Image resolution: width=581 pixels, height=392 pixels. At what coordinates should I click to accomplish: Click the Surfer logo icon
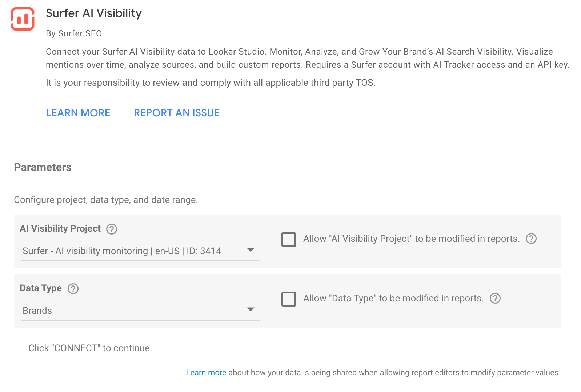coord(23,19)
